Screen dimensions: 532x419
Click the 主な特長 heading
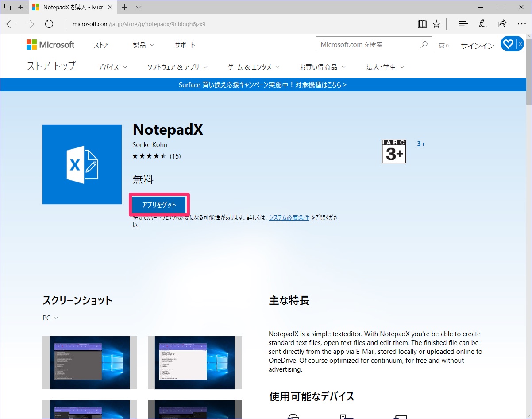tap(289, 300)
